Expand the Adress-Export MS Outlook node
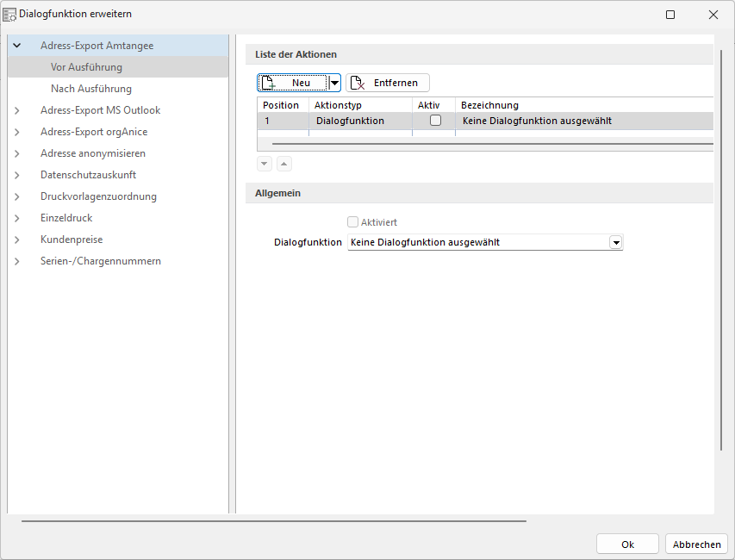 click(17, 110)
